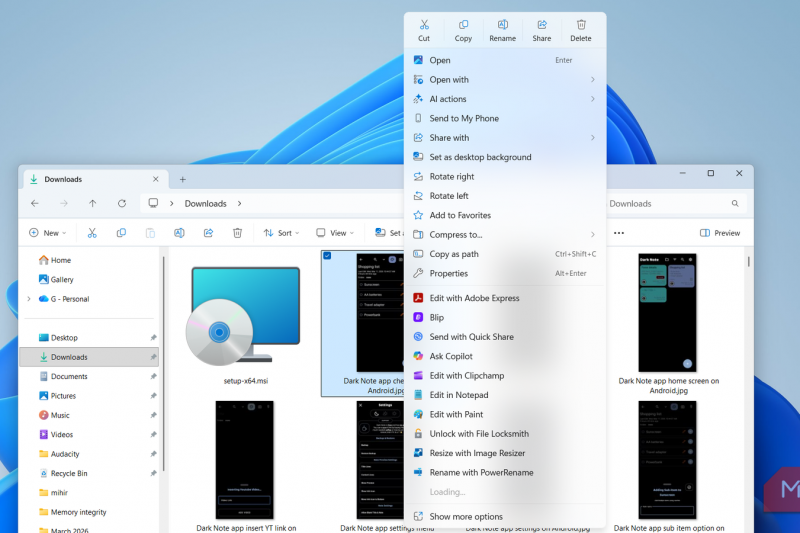
Task: Select Edit in Notepad
Action: (505, 395)
